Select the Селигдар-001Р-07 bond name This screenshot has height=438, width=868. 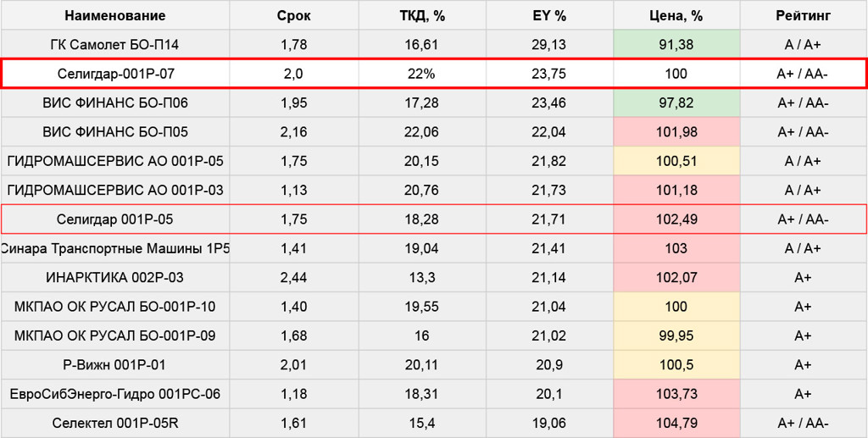click(114, 74)
